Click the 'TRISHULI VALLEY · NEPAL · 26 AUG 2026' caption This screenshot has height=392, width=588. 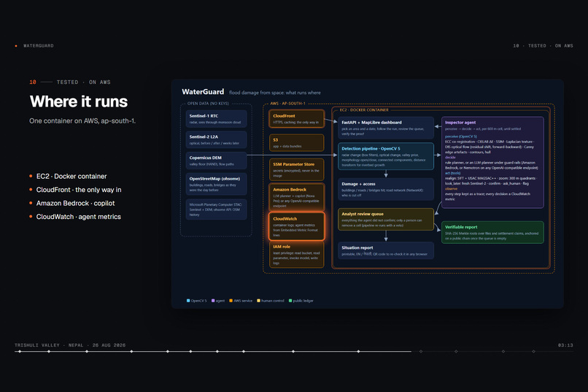pyautogui.click(x=70, y=345)
